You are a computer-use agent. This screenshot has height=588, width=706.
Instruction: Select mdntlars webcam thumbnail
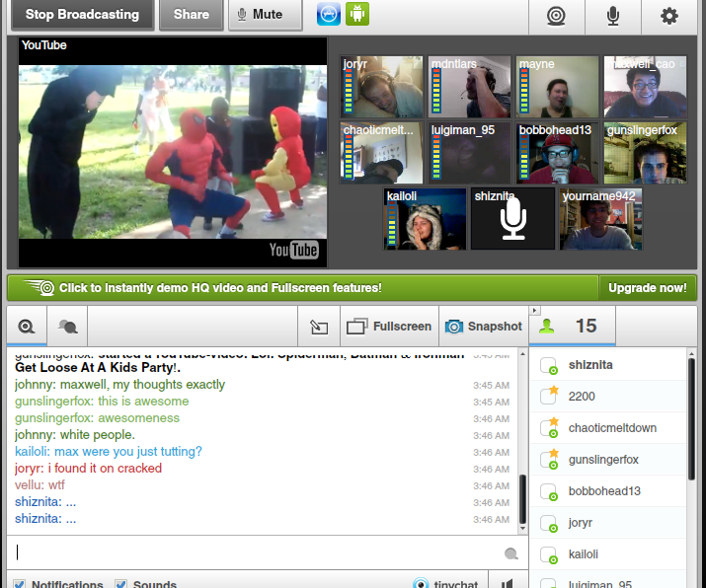470,87
